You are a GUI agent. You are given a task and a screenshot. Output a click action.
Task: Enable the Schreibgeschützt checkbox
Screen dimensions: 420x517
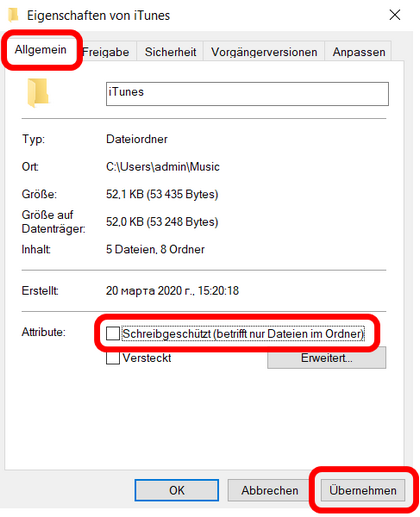tap(113, 333)
